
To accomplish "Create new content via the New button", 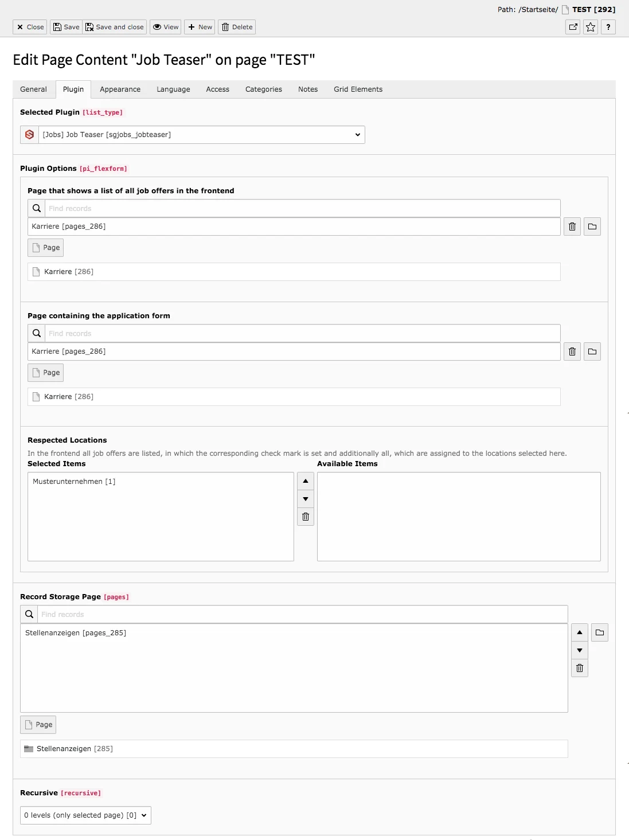I will click(200, 27).
